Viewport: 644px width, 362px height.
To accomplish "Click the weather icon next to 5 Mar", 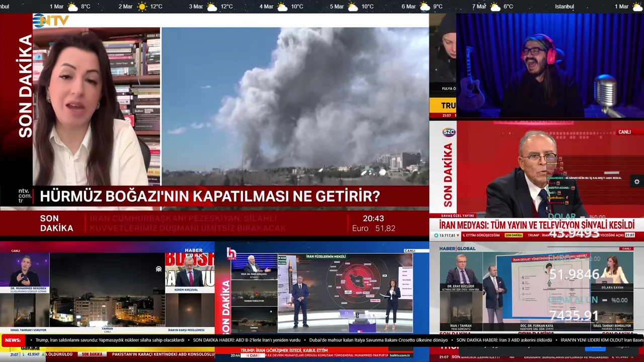I will pyautogui.click(x=353, y=7).
